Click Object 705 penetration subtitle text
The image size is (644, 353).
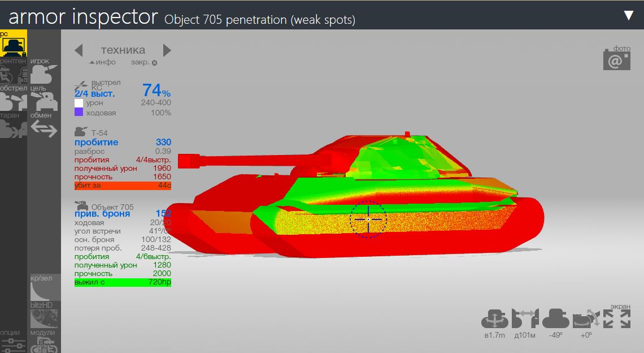260,20
